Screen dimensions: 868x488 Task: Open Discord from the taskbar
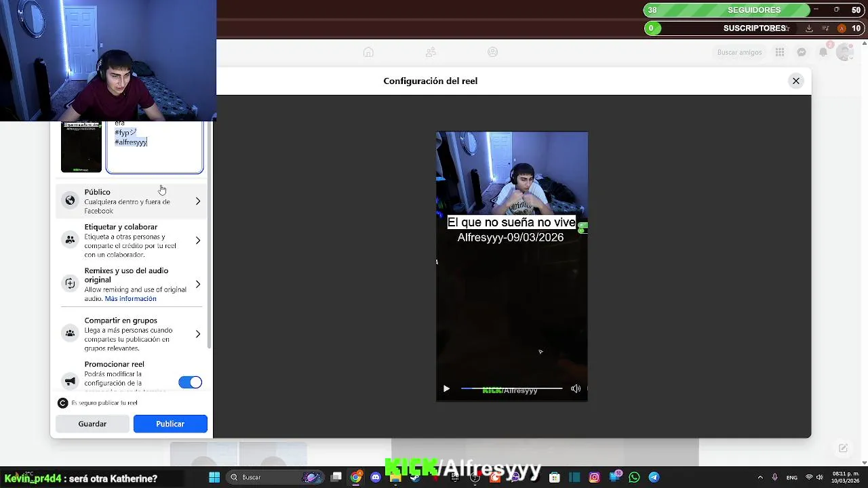[x=376, y=477]
